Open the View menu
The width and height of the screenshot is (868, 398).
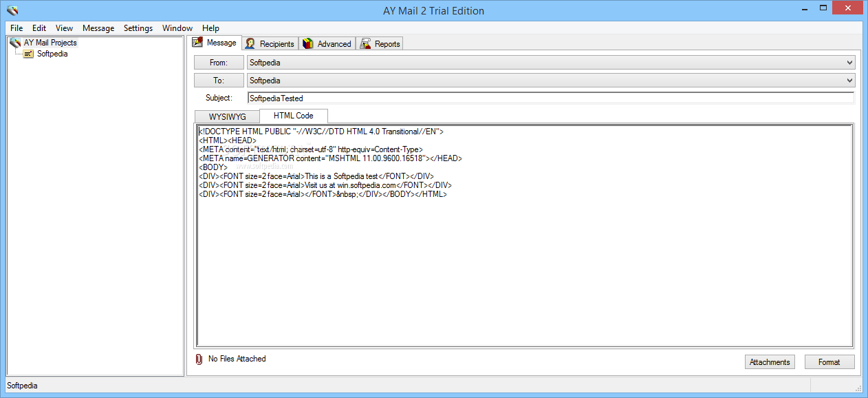tap(64, 28)
